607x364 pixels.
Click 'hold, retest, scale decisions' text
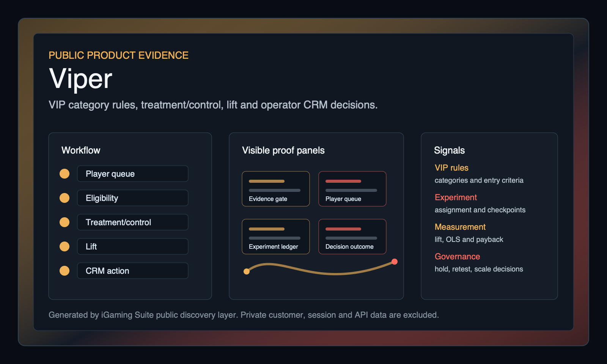479,269
